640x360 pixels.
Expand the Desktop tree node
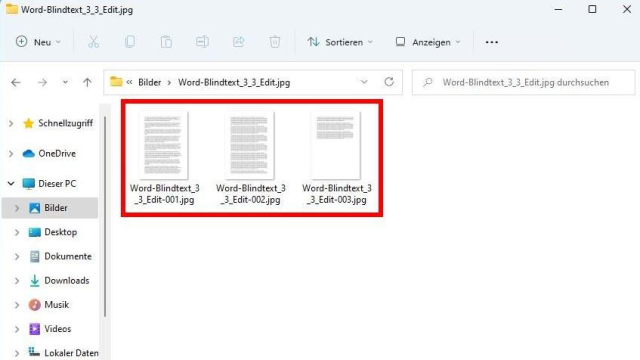click(17, 232)
